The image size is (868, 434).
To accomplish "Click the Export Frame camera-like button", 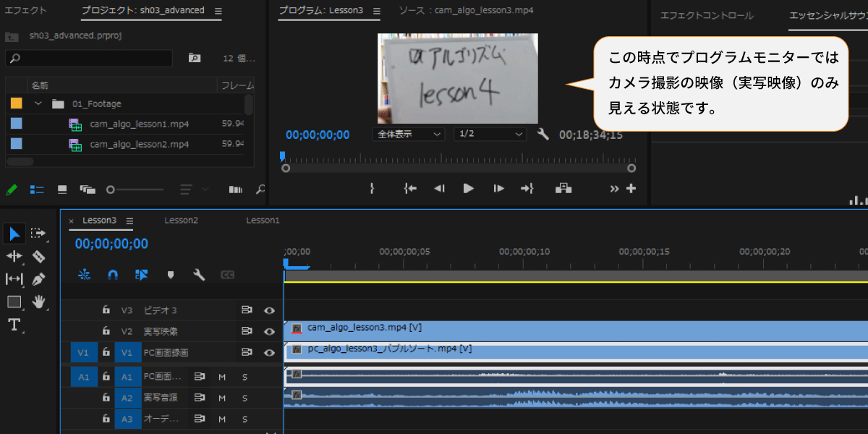I will (563, 188).
